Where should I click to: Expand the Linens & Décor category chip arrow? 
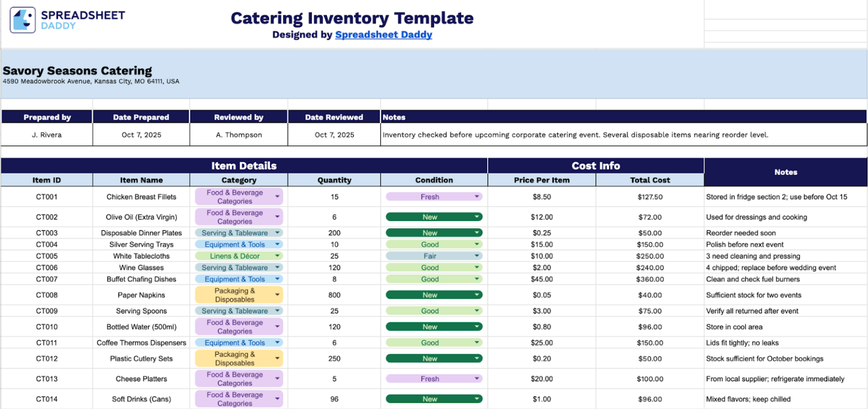point(277,256)
